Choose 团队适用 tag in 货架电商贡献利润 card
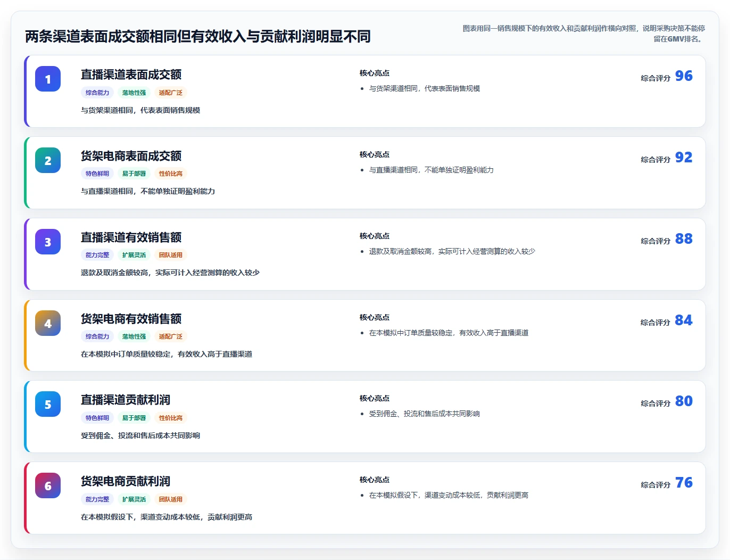This screenshot has width=730, height=560. [x=171, y=499]
